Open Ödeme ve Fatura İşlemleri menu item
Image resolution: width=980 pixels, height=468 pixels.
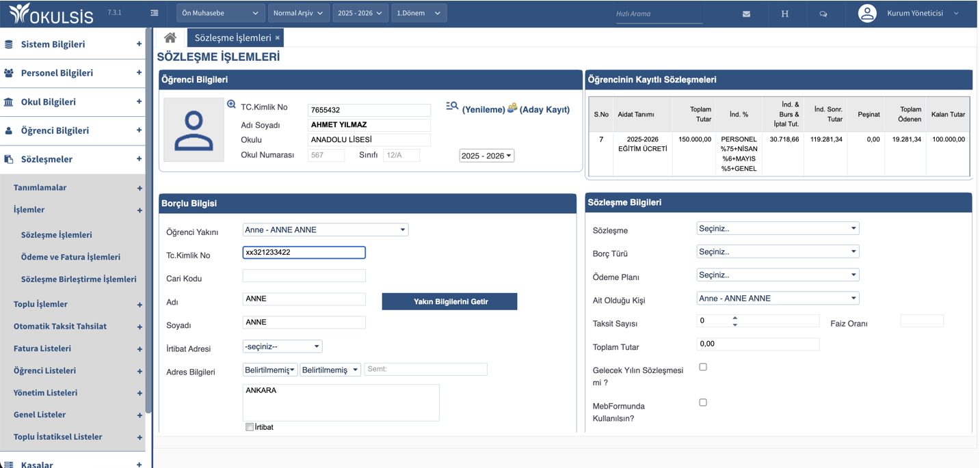coord(70,257)
